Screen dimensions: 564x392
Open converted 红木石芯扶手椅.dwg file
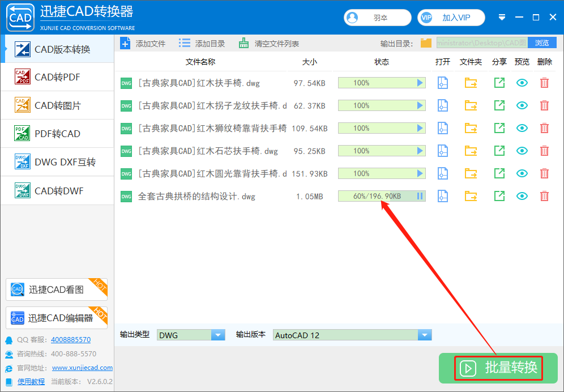442,151
